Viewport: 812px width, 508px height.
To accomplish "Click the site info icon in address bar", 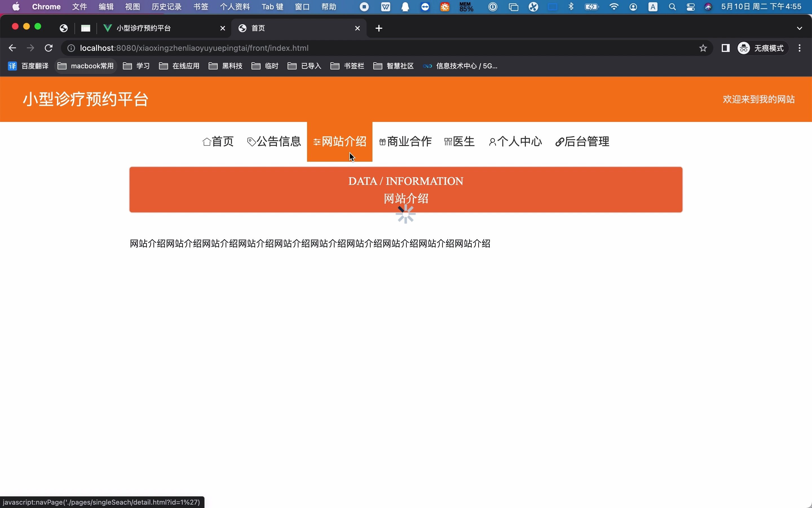I will (x=71, y=48).
